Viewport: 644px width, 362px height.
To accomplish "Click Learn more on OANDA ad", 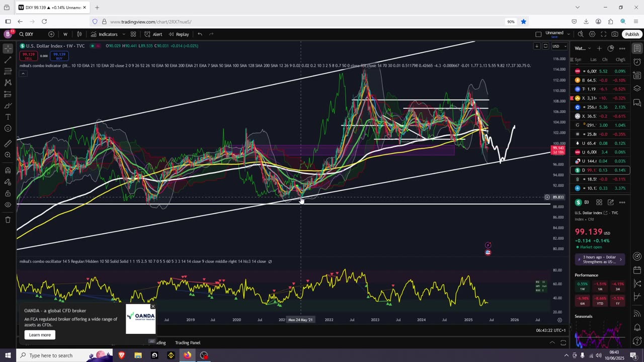I will [40, 335].
